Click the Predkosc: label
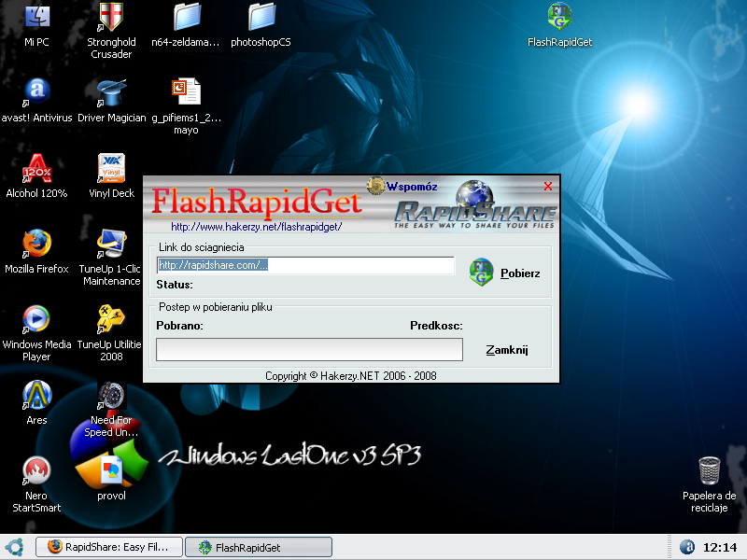Viewport: 747px width, 560px height. (436, 326)
